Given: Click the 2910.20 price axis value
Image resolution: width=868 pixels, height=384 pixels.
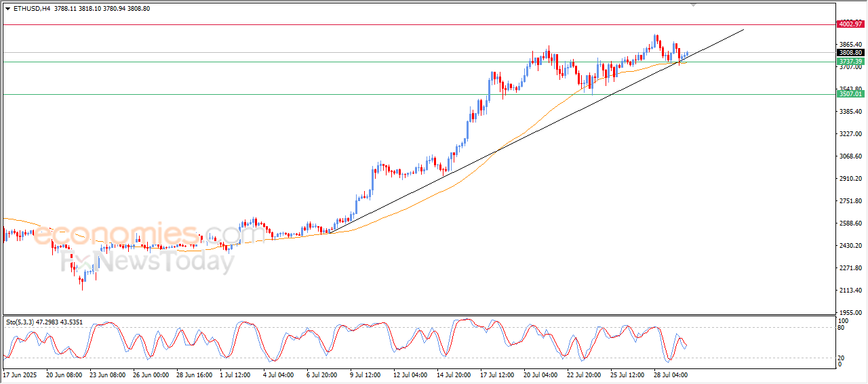Looking at the screenshot, I should coord(850,179).
